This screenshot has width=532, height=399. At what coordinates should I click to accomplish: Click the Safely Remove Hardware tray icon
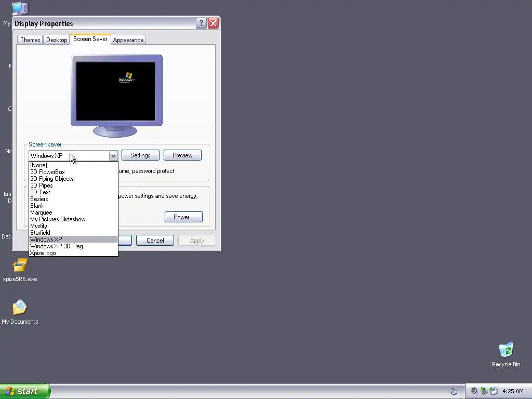tap(484, 391)
